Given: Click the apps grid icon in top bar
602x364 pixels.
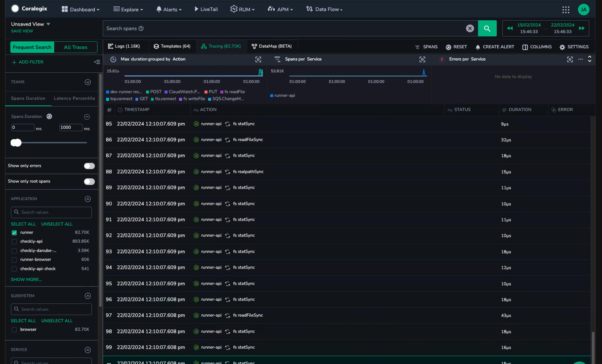Looking at the screenshot, I should (x=566, y=10).
